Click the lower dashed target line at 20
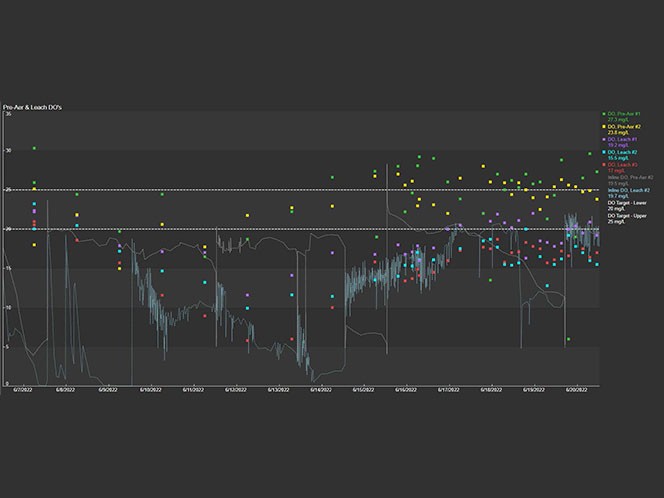 (300, 229)
